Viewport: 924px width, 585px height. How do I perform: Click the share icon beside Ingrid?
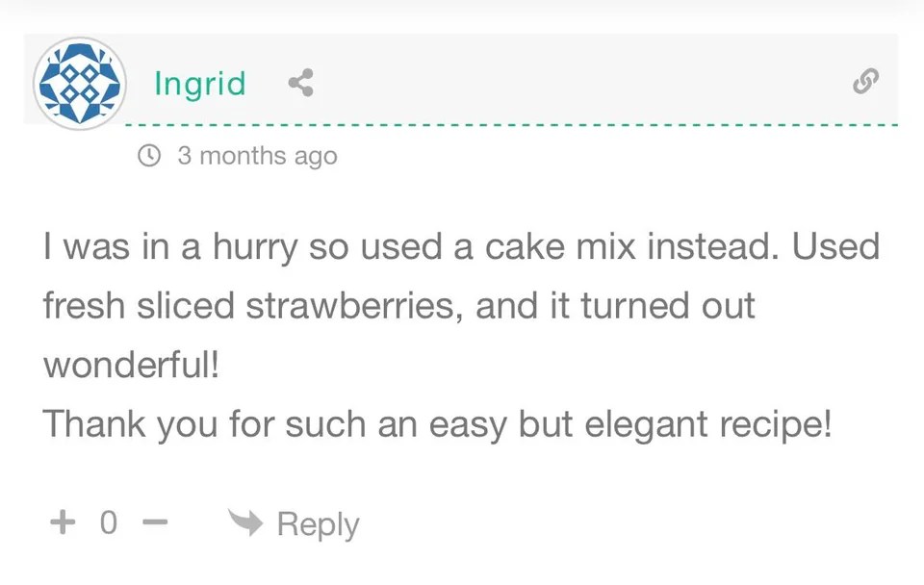(300, 83)
